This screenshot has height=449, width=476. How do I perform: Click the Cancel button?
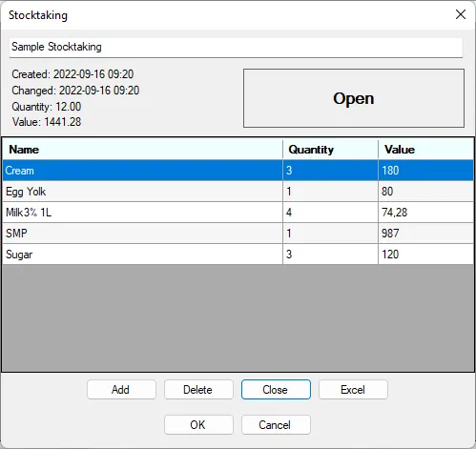pos(276,424)
